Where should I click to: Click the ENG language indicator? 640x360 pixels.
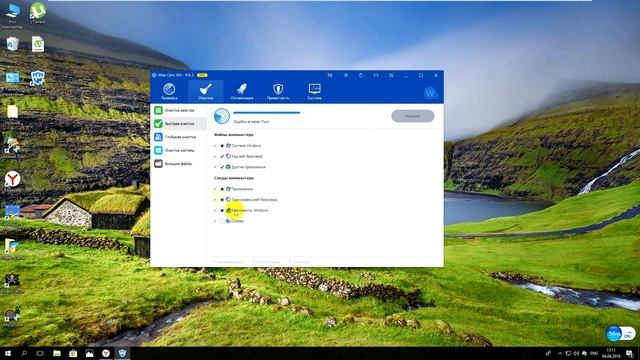pyautogui.click(x=594, y=353)
